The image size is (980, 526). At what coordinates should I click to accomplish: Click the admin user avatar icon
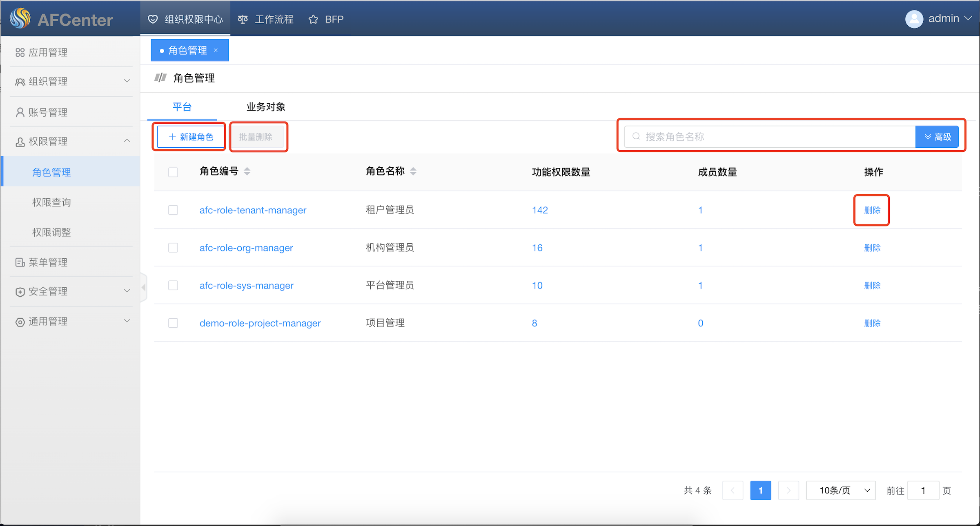coord(914,19)
